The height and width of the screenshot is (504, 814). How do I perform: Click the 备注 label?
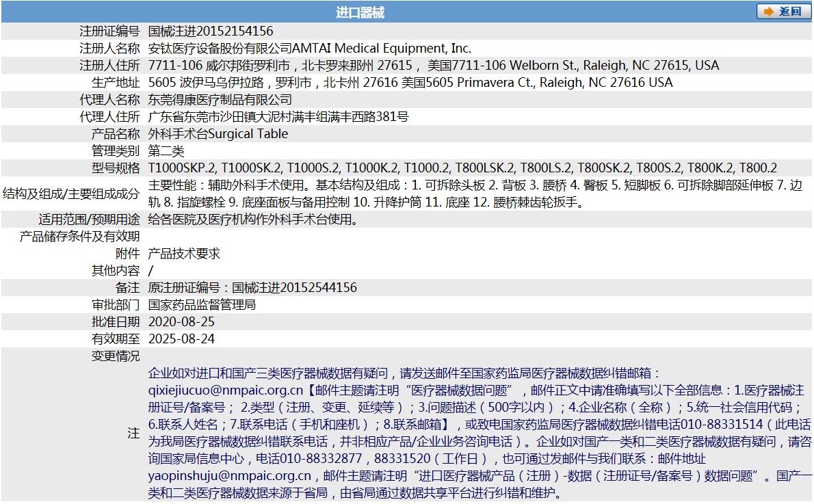pos(128,287)
